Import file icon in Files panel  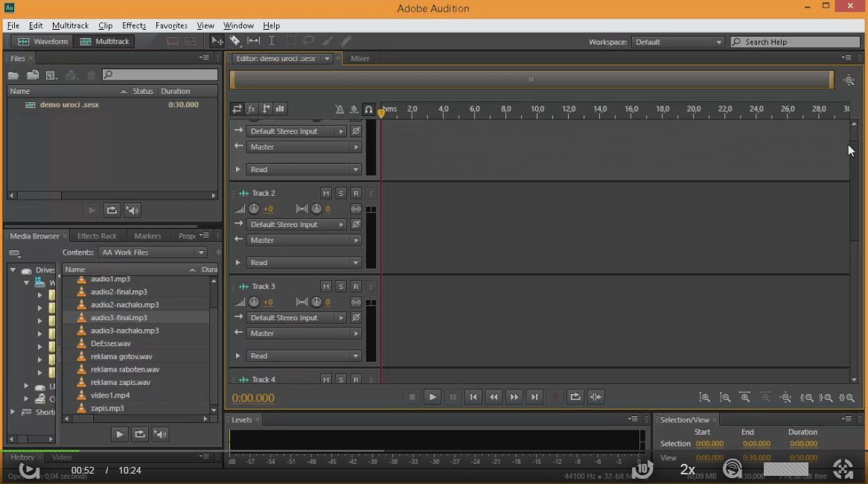pos(33,74)
